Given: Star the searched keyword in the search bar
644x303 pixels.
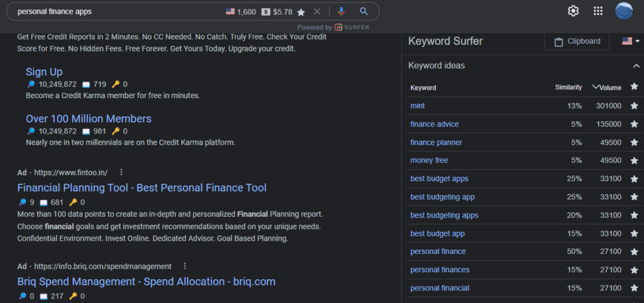Looking at the screenshot, I should [x=301, y=13].
